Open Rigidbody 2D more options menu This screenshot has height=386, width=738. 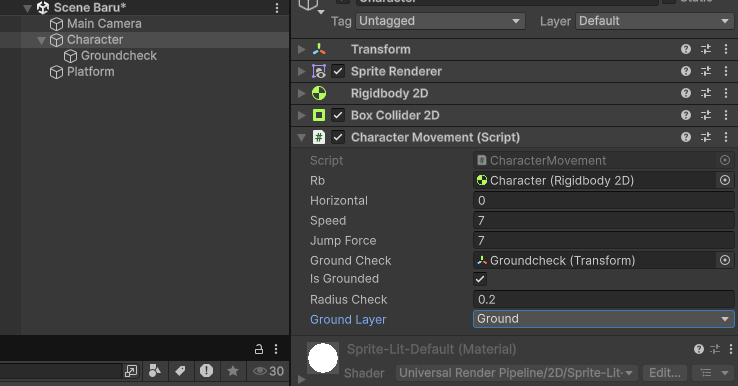click(x=726, y=93)
